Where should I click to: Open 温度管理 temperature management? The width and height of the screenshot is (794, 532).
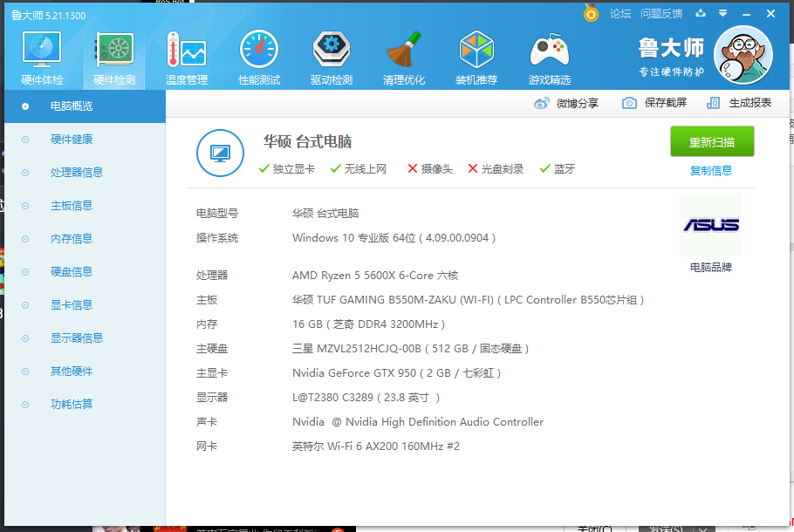(x=186, y=58)
